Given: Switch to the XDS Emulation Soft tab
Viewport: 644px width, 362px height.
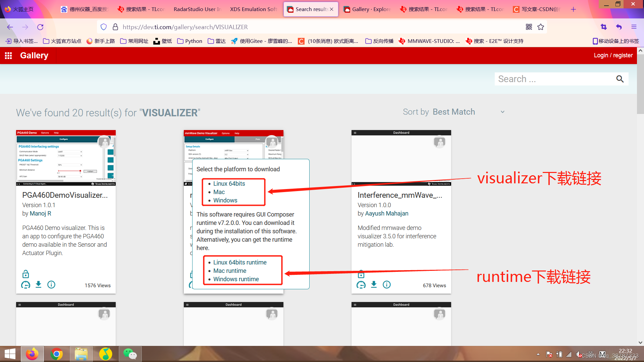Looking at the screenshot, I should pos(253,9).
